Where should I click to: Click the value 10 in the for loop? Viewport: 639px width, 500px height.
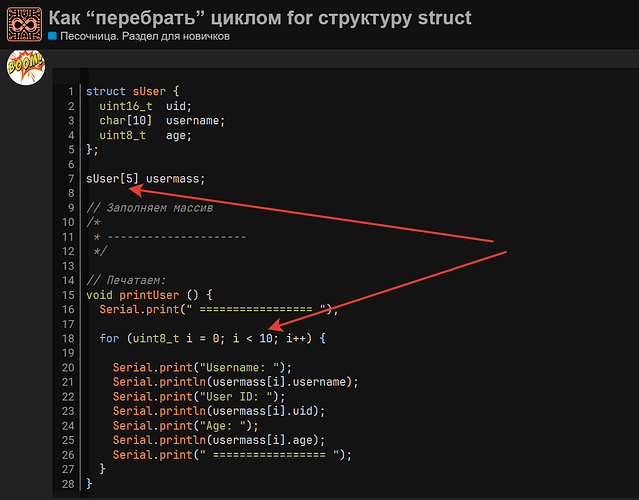pyautogui.click(x=266, y=339)
